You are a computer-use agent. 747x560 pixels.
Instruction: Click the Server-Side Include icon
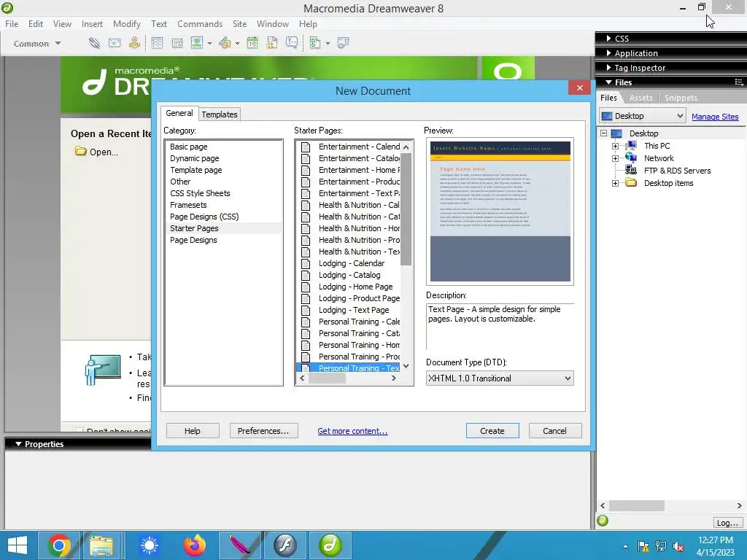(272, 43)
